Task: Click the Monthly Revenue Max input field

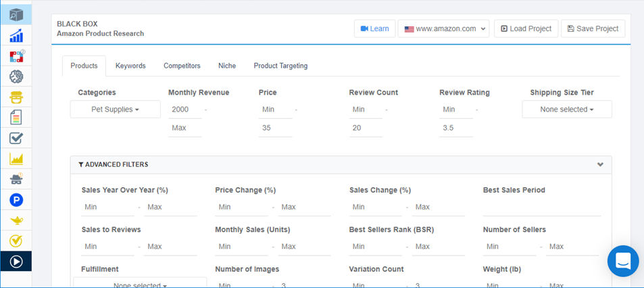Action: pyautogui.click(x=185, y=128)
